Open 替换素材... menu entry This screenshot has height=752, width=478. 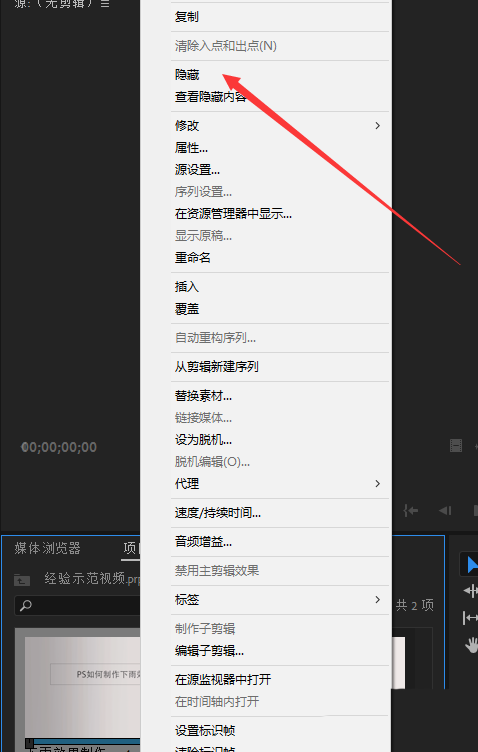203,396
